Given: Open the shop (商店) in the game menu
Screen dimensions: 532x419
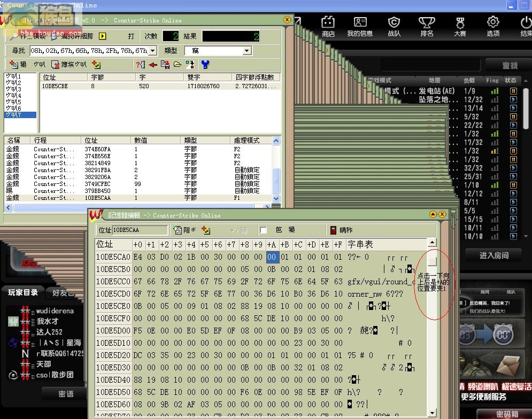Looking at the screenshot, I should pyautogui.click(x=328, y=27).
